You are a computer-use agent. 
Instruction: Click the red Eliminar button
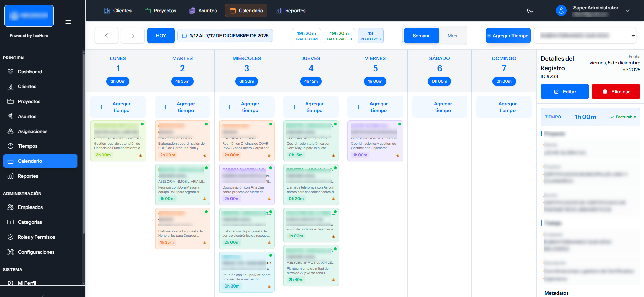(x=616, y=92)
